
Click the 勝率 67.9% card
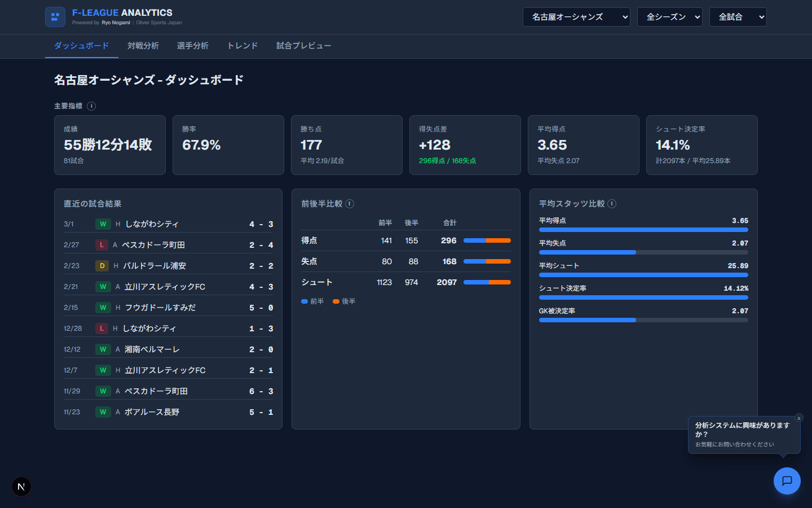tap(228, 145)
